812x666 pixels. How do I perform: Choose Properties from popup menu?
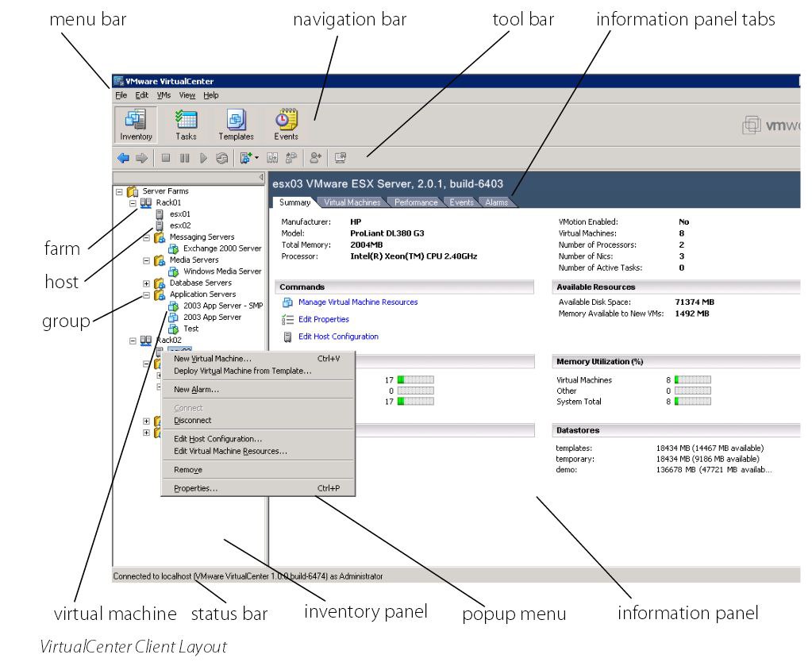257,489
